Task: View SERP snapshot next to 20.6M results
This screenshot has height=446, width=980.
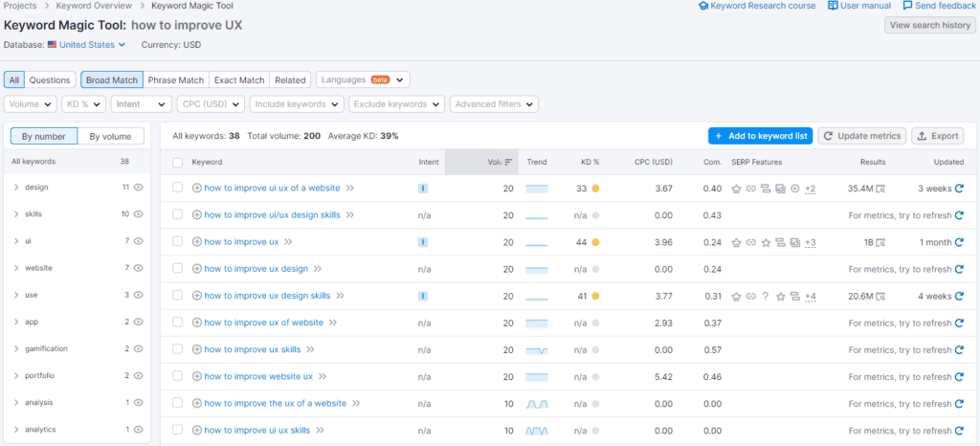Action: click(880, 296)
